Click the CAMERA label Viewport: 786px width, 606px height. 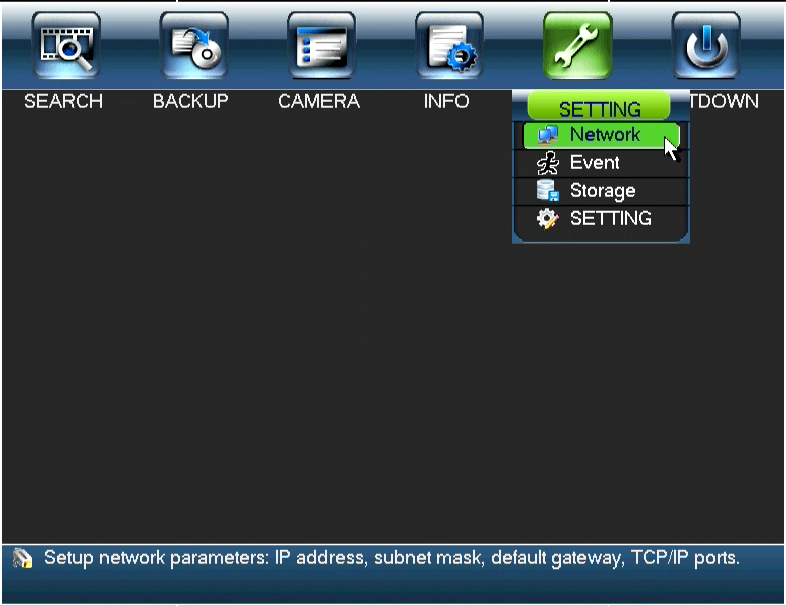click(319, 101)
